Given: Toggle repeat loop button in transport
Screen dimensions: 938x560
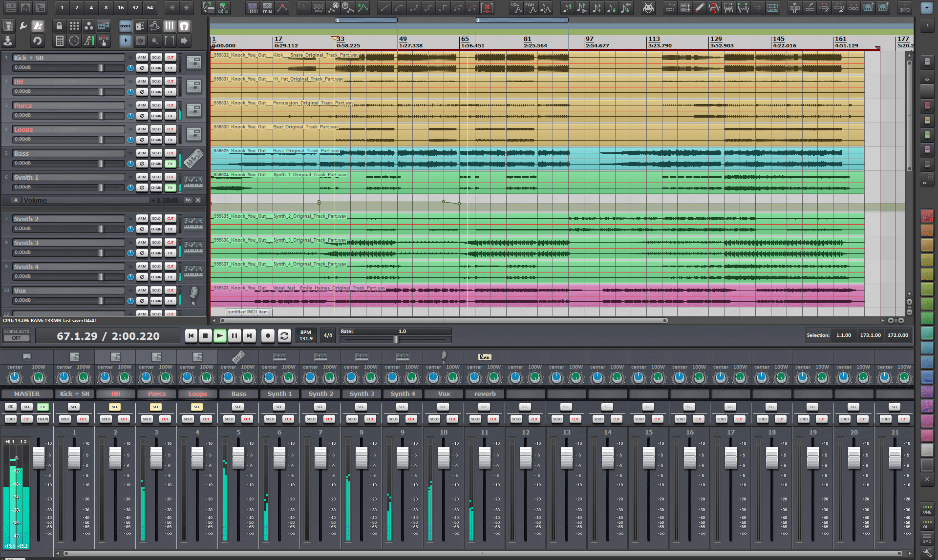Looking at the screenshot, I should click(x=284, y=335).
